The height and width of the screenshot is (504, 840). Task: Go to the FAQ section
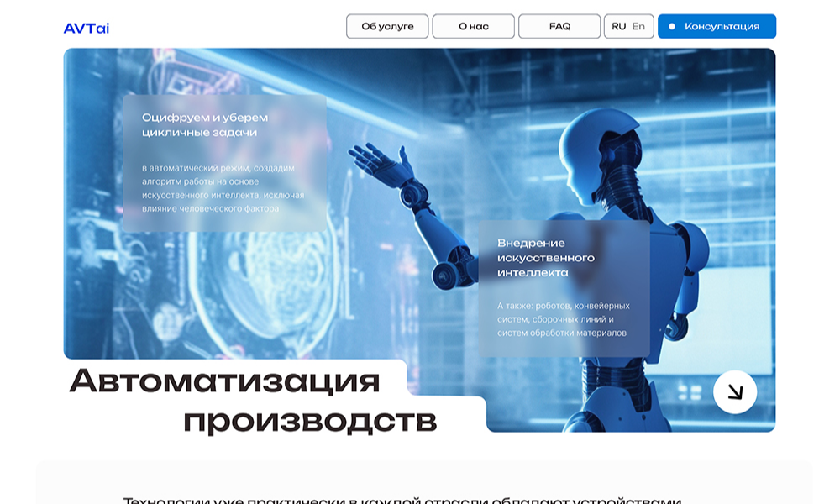click(x=559, y=27)
